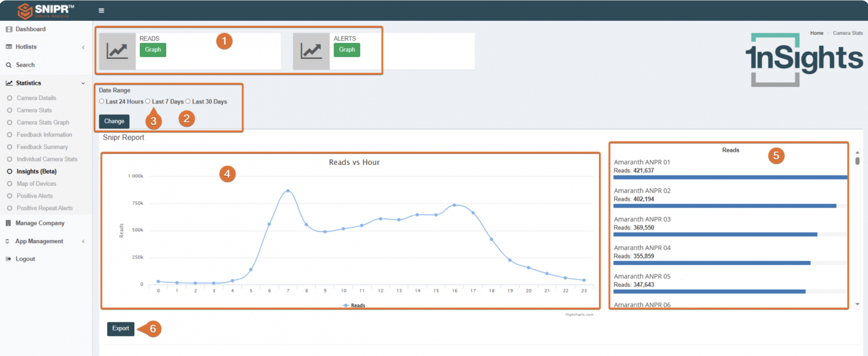Click the READS chart icon tile
868x356 pixels.
click(117, 51)
